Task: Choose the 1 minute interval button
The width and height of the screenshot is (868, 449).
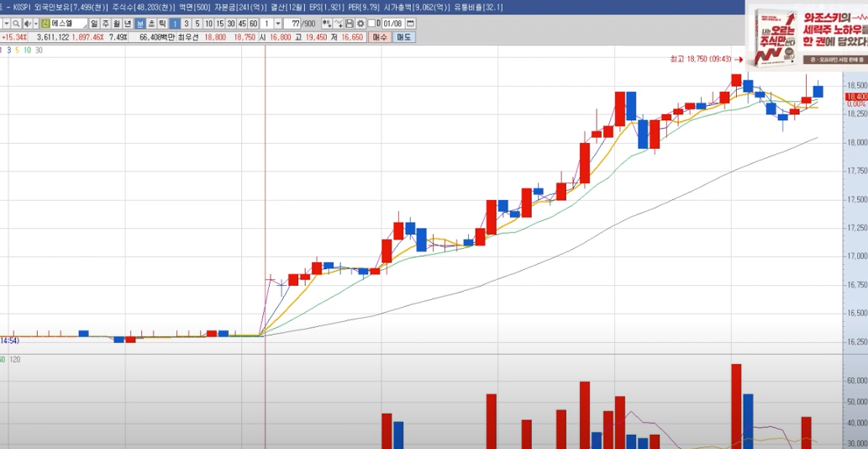Action: pyautogui.click(x=175, y=24)
